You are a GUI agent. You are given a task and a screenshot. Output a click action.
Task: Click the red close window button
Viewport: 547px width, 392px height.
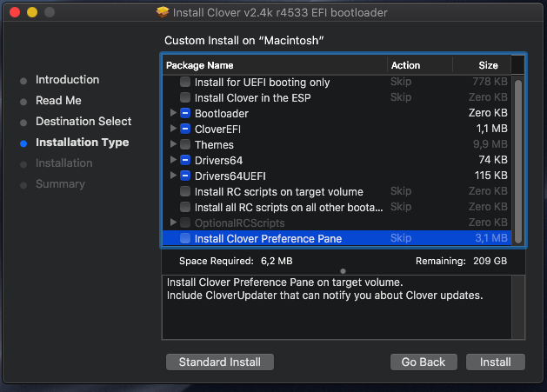pyautogui.click(x=15, y=12)
